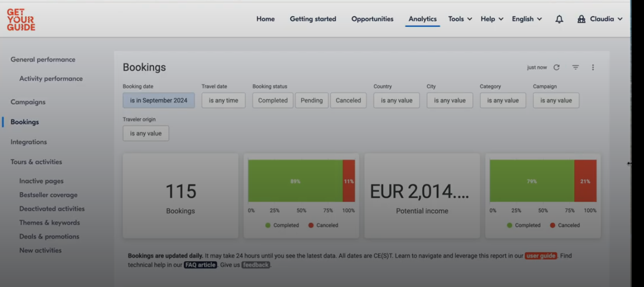Open the City filter
The height and width of the screenshot is (287, 644).
pos(450,100)
